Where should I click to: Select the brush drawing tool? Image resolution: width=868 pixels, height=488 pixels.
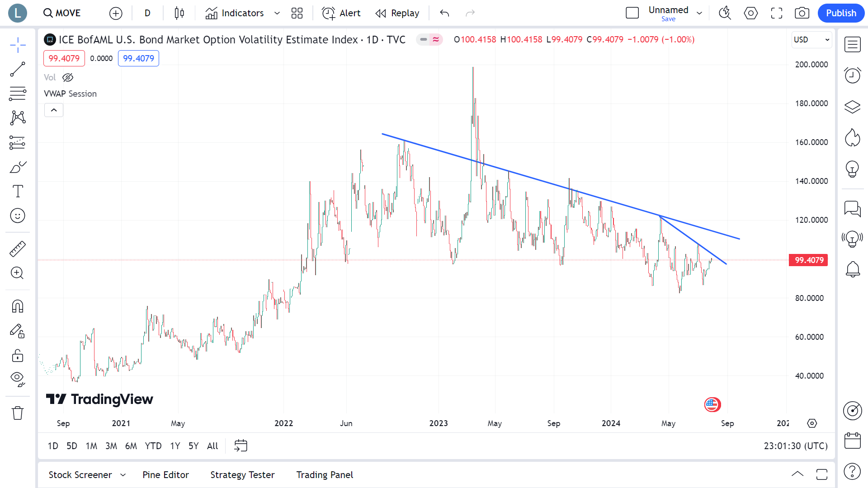point(18,168)
